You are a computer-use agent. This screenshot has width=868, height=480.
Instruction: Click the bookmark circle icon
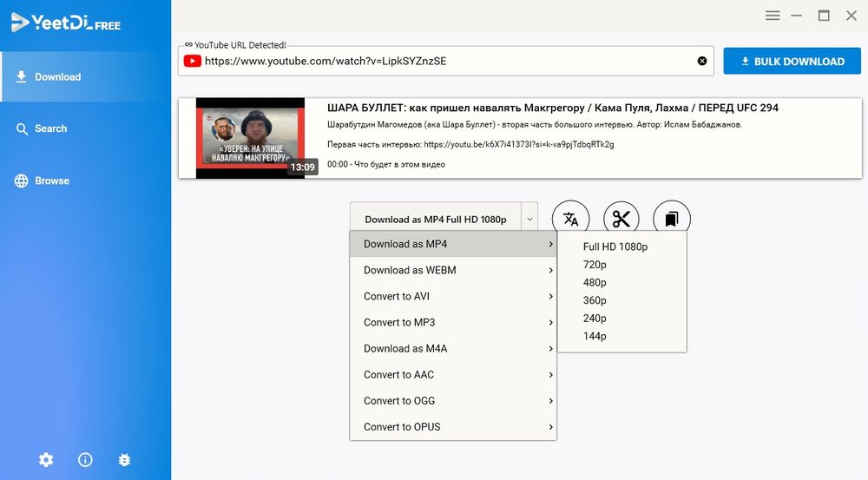pos(672,219)
